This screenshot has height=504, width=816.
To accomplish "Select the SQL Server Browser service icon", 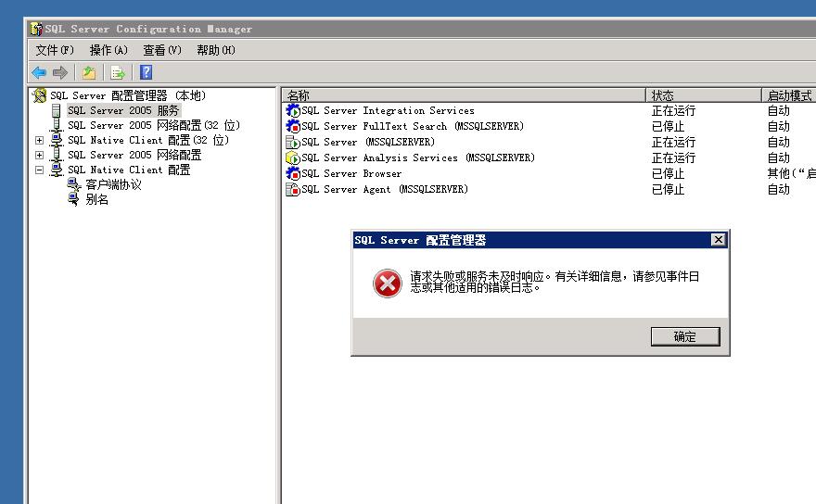I will coord(293,174).
